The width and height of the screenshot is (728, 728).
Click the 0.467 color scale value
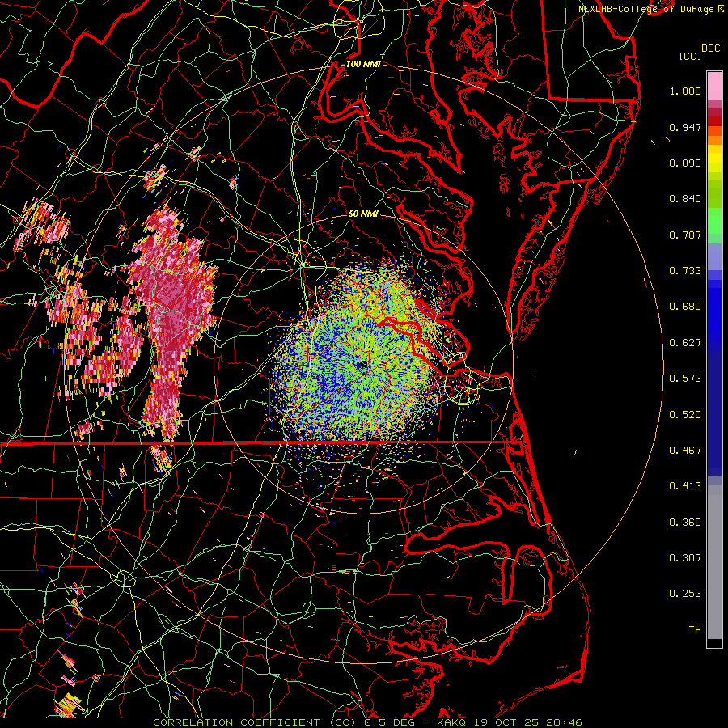685,451
